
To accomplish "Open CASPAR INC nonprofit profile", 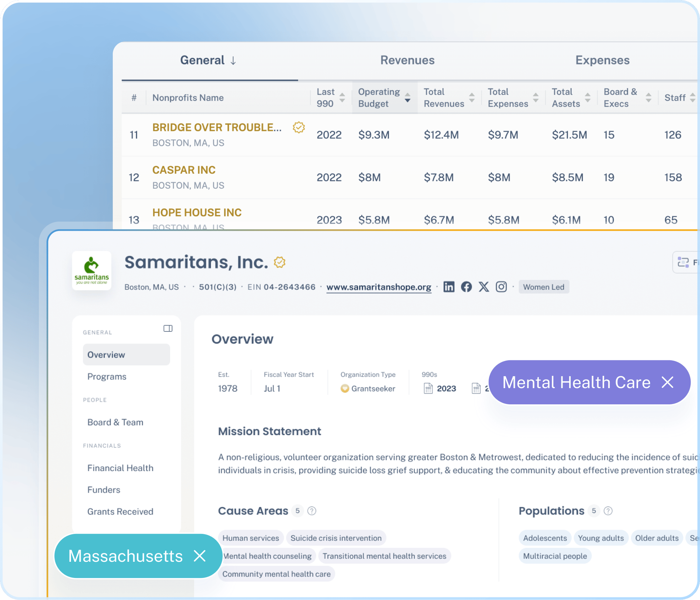I will 184,170.
